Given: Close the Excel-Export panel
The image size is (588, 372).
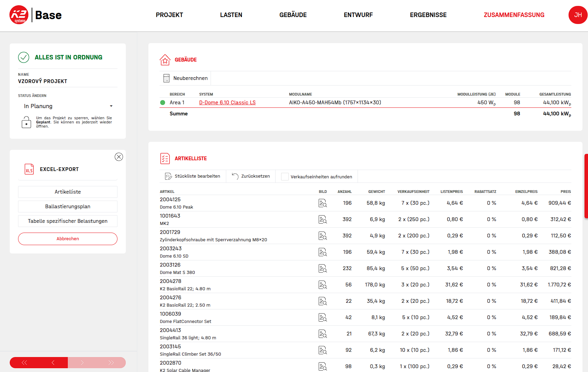Looking at the screenshot, I should (x=119, y=157).
